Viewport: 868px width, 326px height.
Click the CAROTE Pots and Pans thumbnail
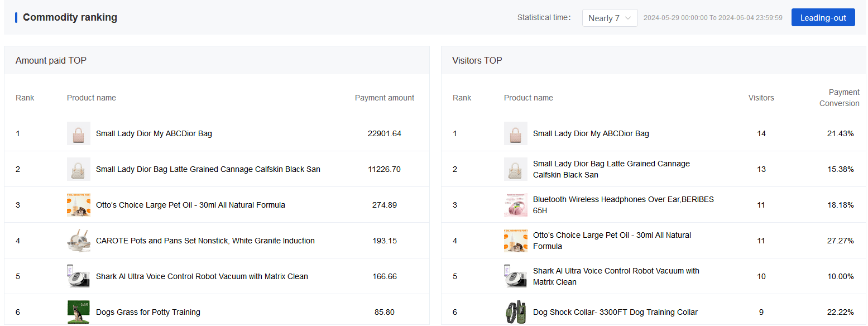tap(79, 241)
